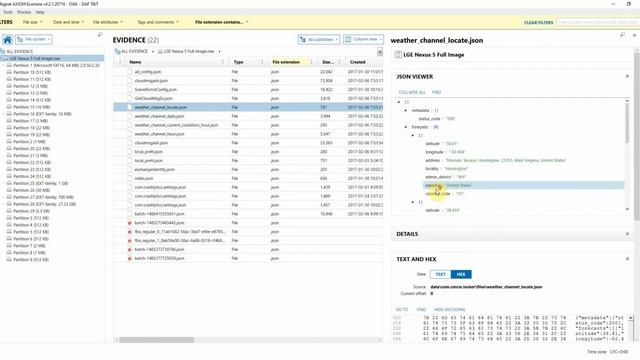Click HIDE DECODING in hex viewer
640x360 pixels.
pos(449,310)
